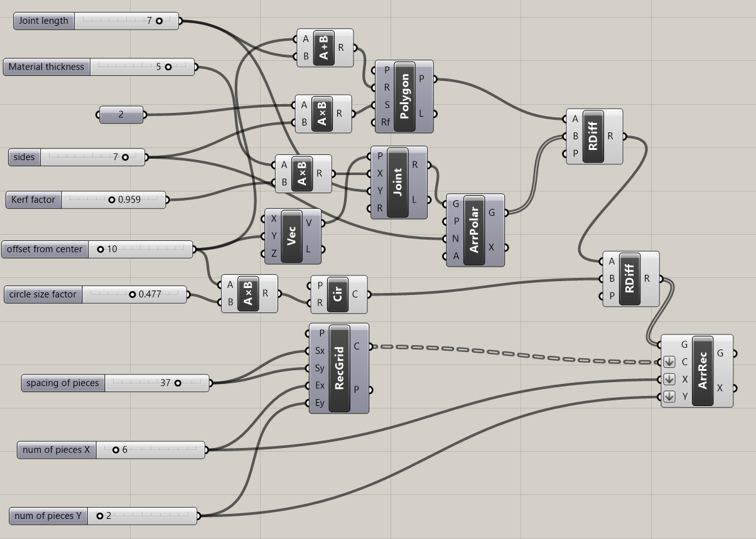The height and width of the screenshot is (539, 756).
Task: Click the P input of Joint
Action: coord(380,156)
